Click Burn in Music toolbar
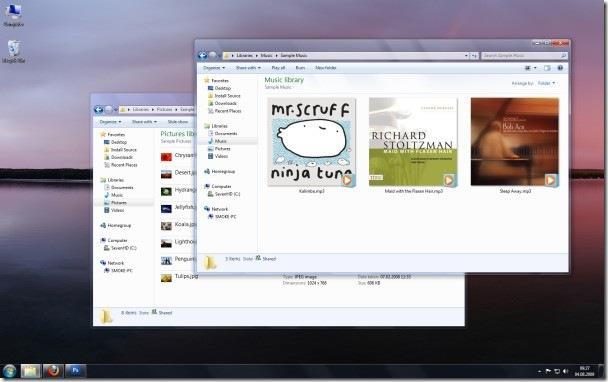 click(300, 68)
